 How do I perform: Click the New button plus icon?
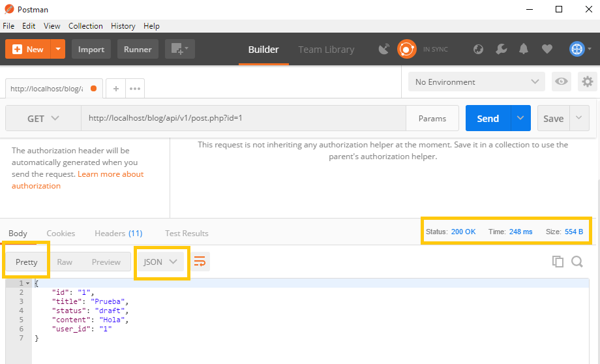(x=17, y=50)
